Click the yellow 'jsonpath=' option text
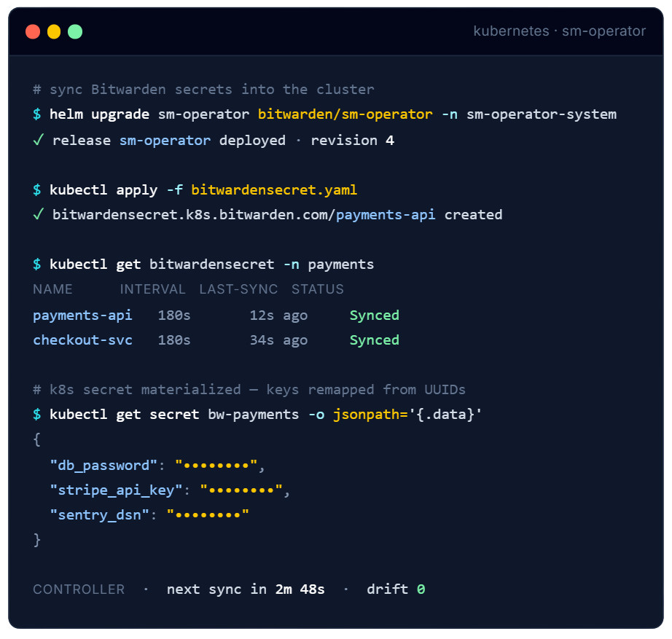Image resolution: width=672 pixels, height=639 pixels. click(370, 415)
